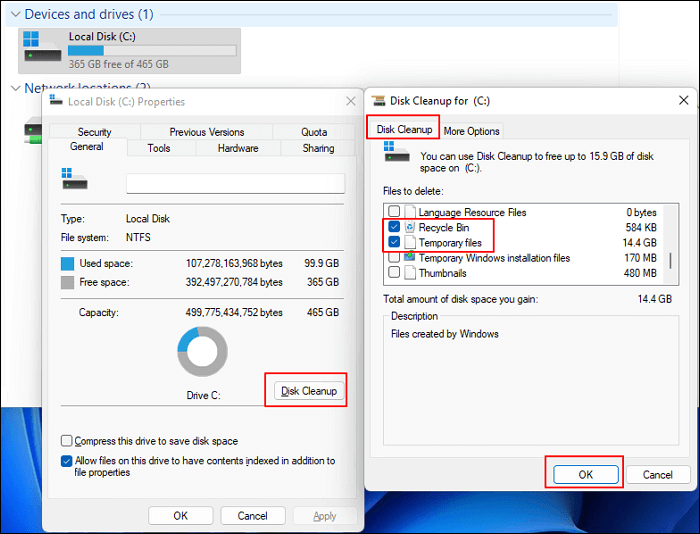Click the network drive icon behind Properties window

pyautogui.click(x=33, y=130)
